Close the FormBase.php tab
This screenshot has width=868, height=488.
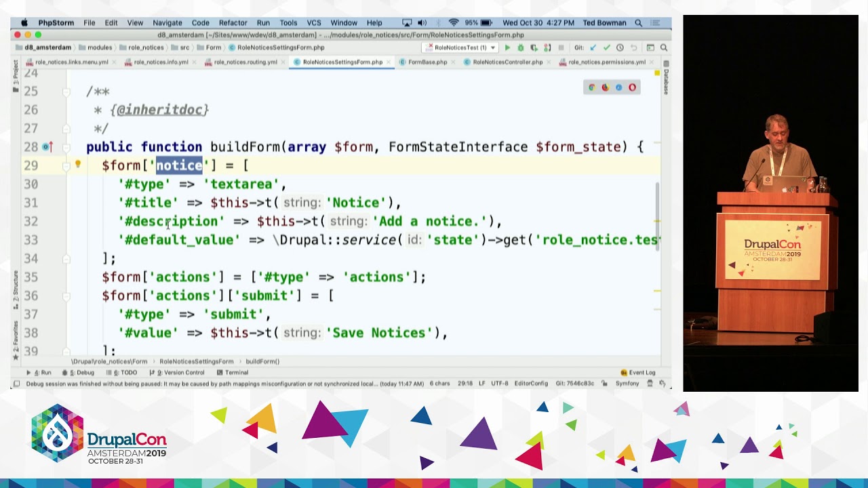click(x=452, y=62)
